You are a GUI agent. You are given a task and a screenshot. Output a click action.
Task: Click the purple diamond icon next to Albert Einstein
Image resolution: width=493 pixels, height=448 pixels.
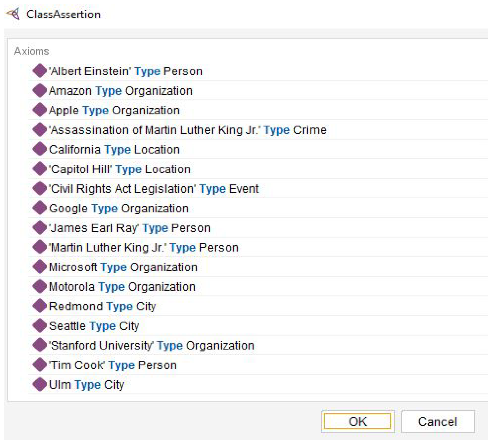click(x=39, y=71)
